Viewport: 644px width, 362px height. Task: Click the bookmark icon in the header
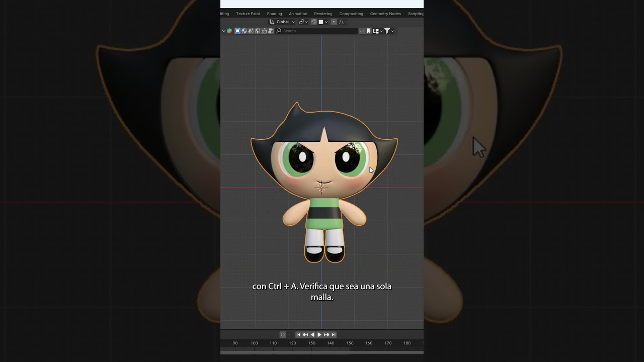(369, 31)
